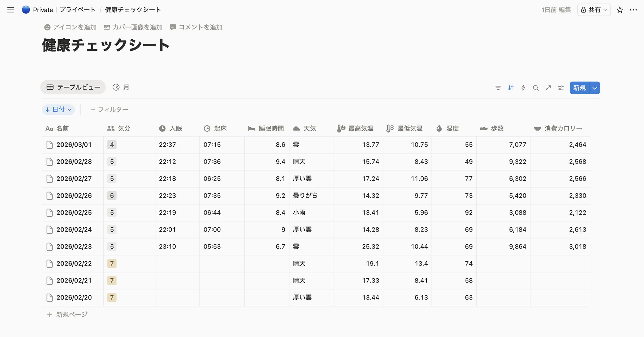
Task: Switch to the テーブルビュー tab
Action: click(x=72, y=87)
